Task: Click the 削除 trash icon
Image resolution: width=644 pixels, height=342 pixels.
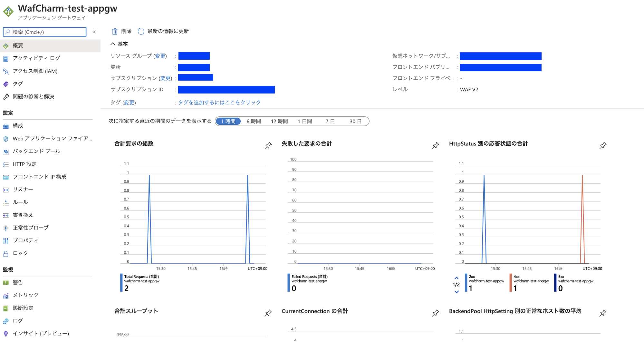Action: tap(115, 31)
